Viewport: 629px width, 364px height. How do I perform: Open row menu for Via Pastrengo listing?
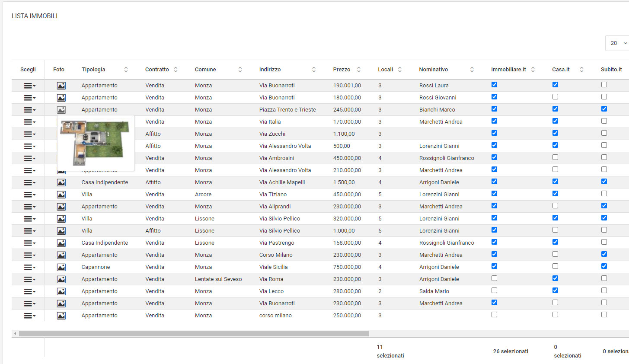pyautogui.click(x=29, y=243)
